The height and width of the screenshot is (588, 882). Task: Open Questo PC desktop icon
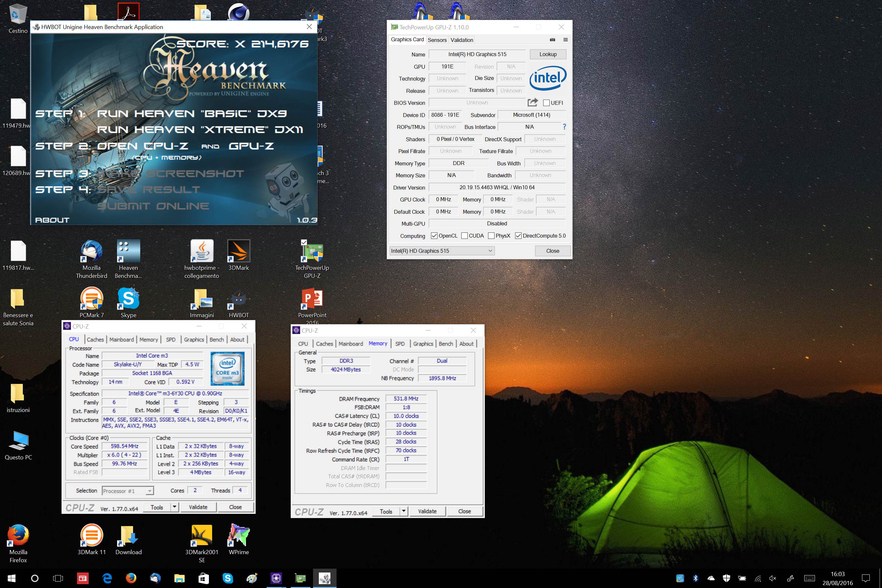click(18, 446)
